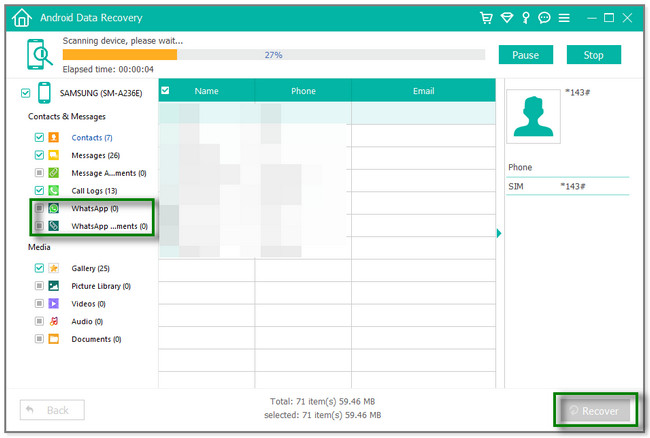Go to the Home icon
This screenshot has width=650, height=438.
[x=22, y=18]
